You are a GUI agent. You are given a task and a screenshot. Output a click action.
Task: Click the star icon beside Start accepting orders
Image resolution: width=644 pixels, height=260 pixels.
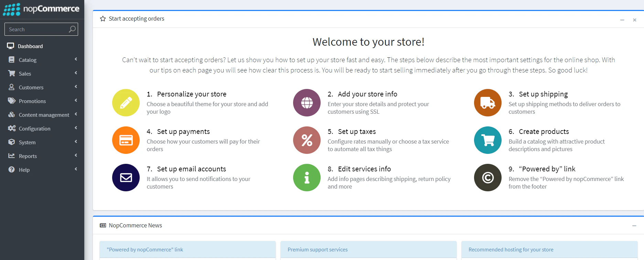(103, 19)
